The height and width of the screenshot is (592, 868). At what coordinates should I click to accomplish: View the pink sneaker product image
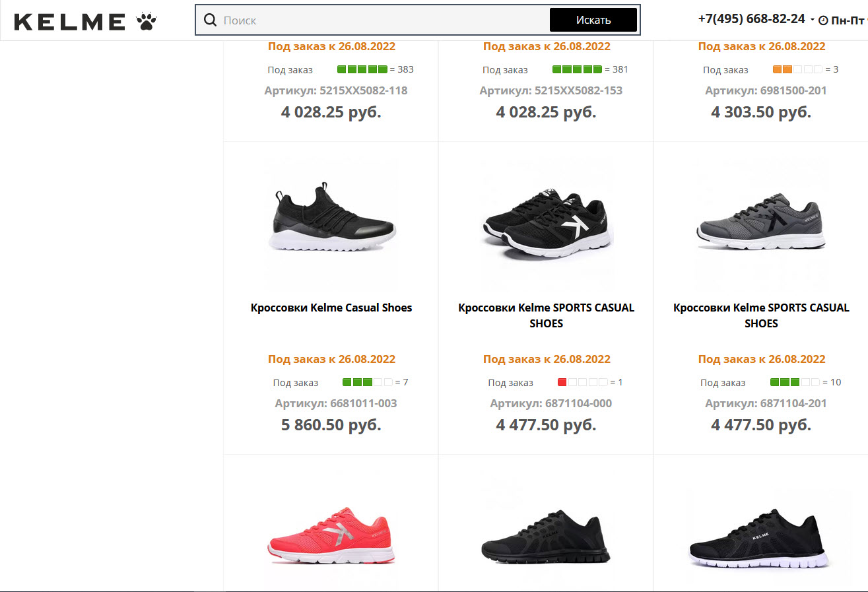pyautogui.click(x=331, y=535)
